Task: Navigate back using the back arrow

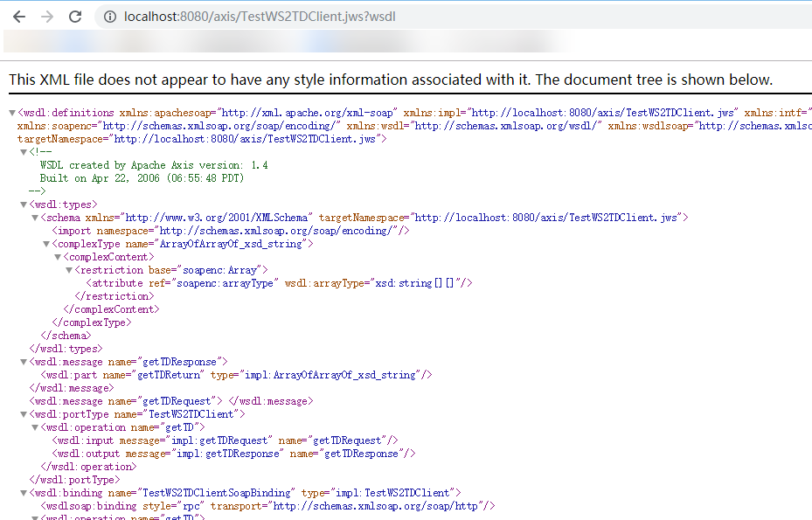Action: click(x=18, y=16)
